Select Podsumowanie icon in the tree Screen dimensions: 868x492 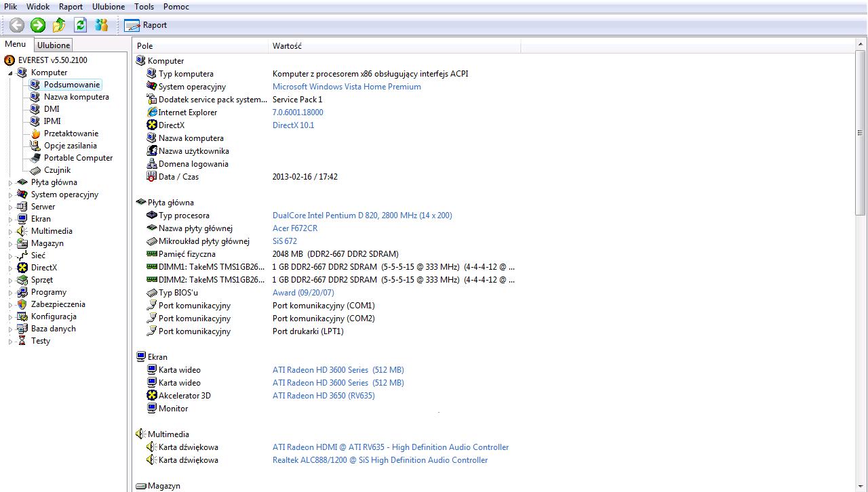[x=35, y=85]
